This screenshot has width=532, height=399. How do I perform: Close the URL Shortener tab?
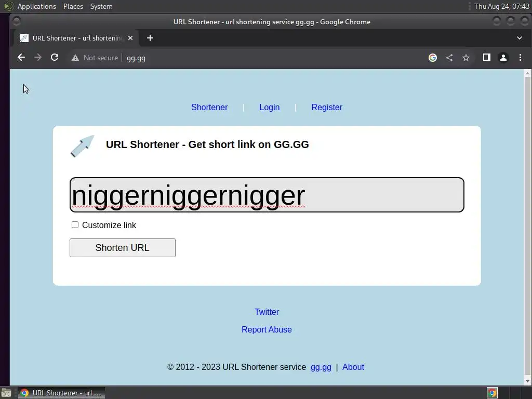[130, 38]
